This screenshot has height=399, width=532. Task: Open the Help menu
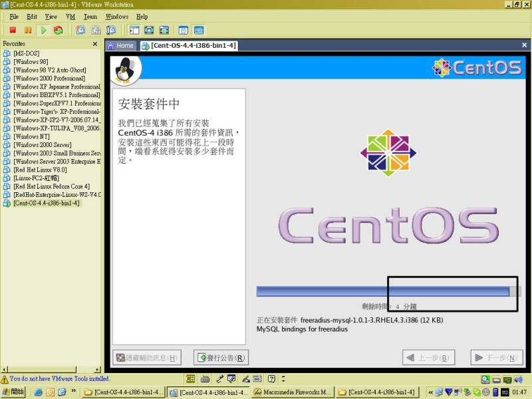142,17
